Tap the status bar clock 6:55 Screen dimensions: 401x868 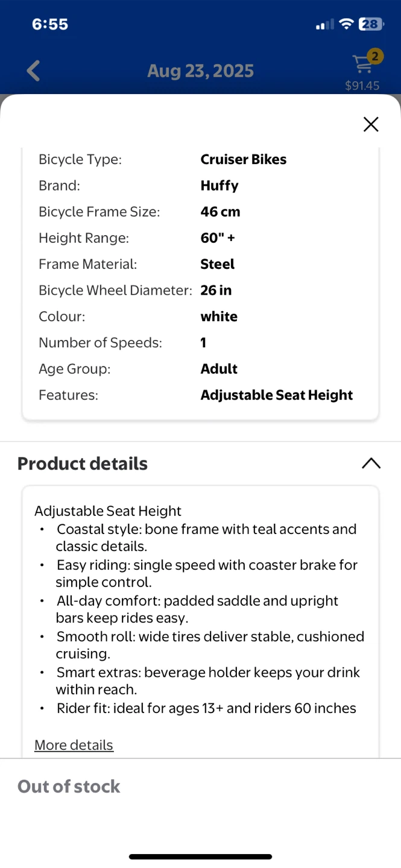[50, 24]
